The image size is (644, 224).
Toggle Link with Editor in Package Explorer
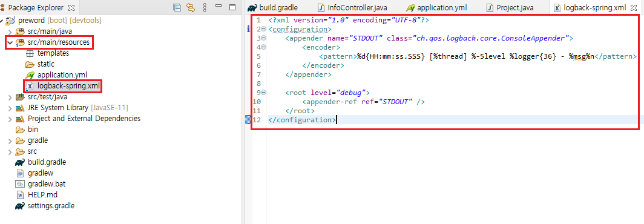point(190,7)
